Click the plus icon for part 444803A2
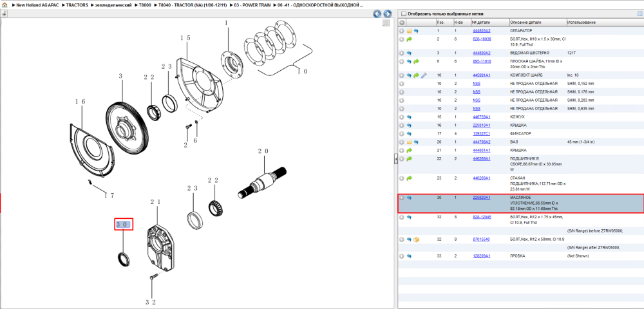This screenshot has height=309, width=644. coord(402,31)
